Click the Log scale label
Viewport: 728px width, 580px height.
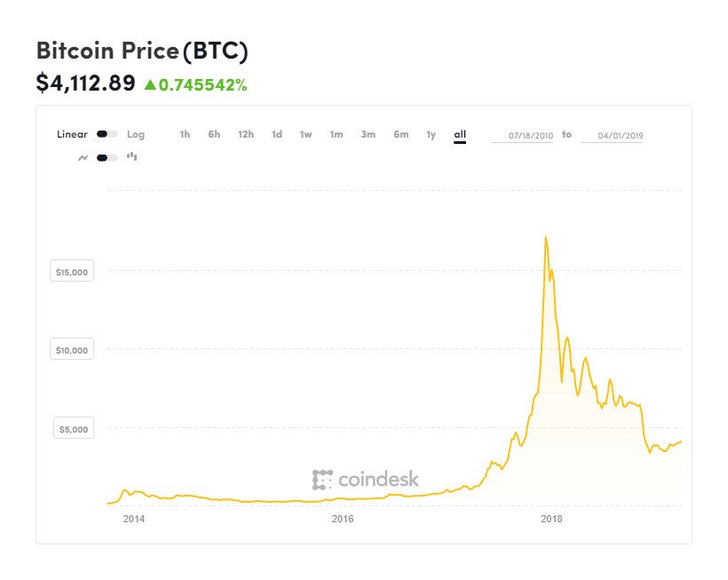coord(135,134)
